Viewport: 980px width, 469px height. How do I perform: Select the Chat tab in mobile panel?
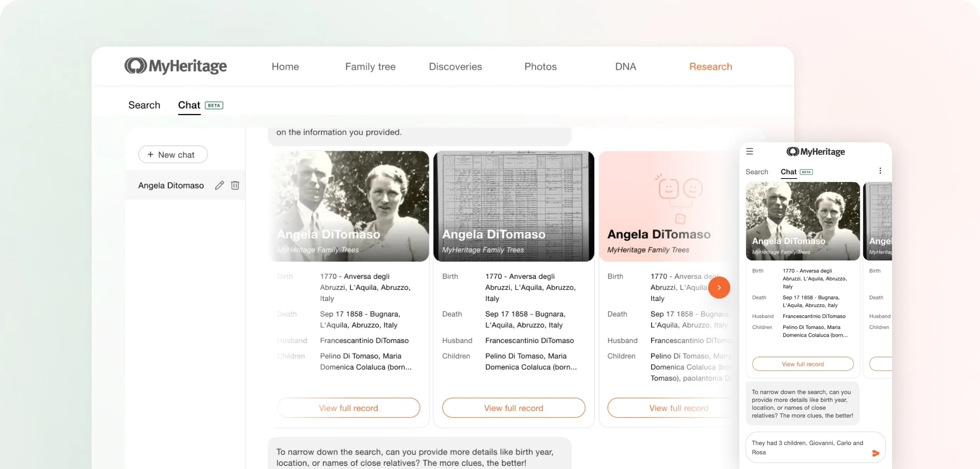pos(788,172)
